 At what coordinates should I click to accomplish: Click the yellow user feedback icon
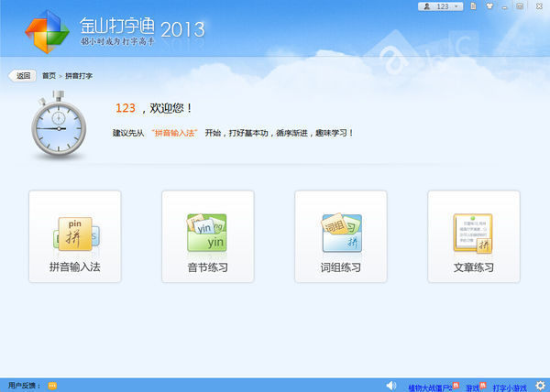[52, 386]
